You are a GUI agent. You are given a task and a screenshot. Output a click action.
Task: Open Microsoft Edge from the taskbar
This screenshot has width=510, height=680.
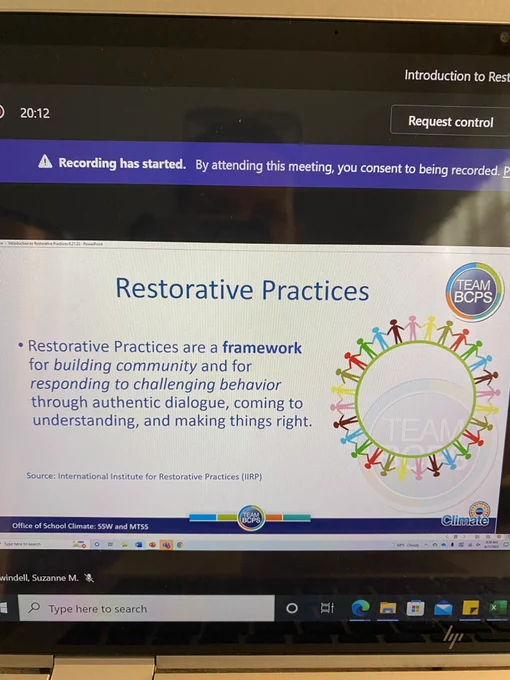click(x=360, y=608)
